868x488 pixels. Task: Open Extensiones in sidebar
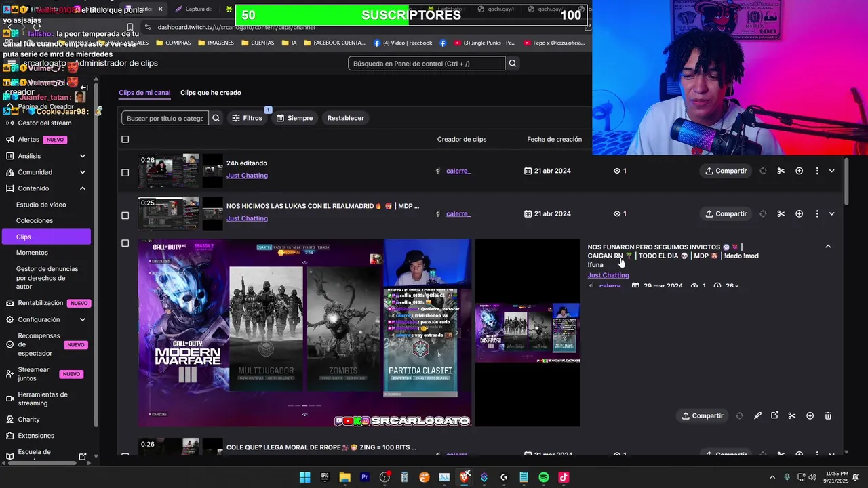point(36,436)
